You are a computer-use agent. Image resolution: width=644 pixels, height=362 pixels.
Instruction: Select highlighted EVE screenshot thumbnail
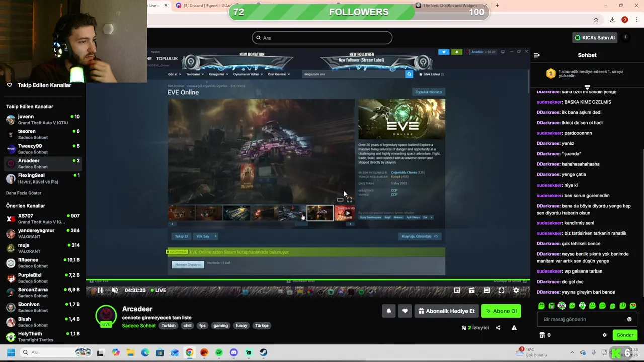(x=319, y=213)
